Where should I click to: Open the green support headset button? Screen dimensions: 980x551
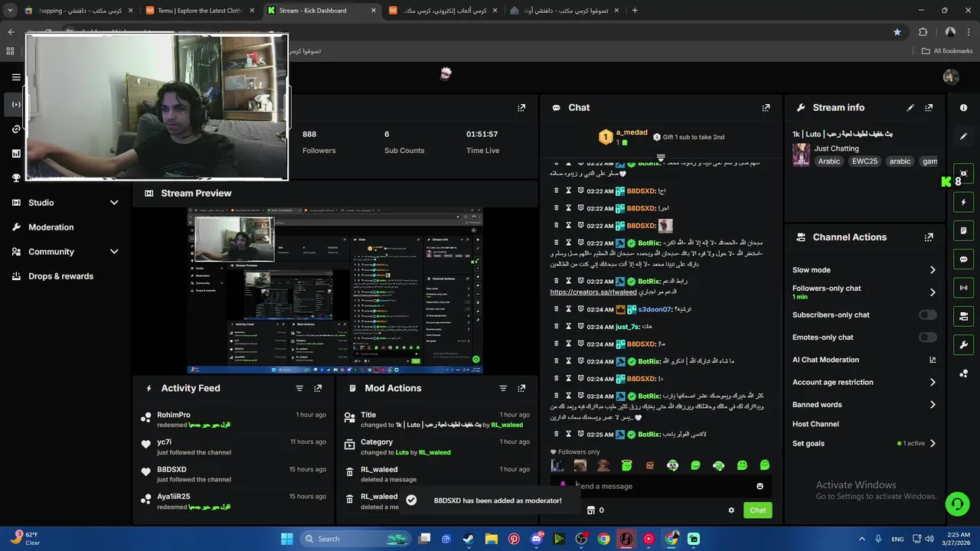point(957,504)
